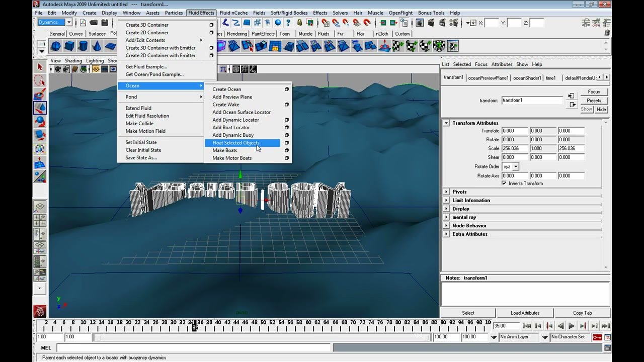Select the Rotate tool sphere icon
Screen dimensions: 644x362
(x=40, y=122)
